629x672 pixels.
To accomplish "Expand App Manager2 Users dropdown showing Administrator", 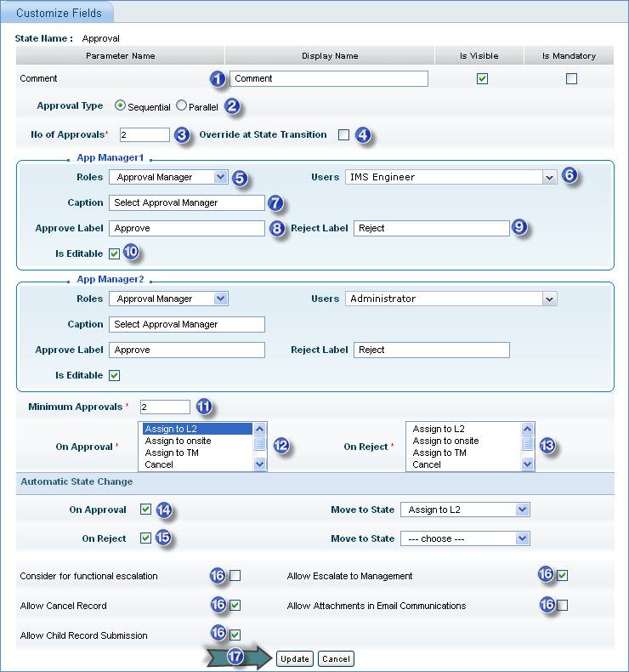I will point(549,299).
